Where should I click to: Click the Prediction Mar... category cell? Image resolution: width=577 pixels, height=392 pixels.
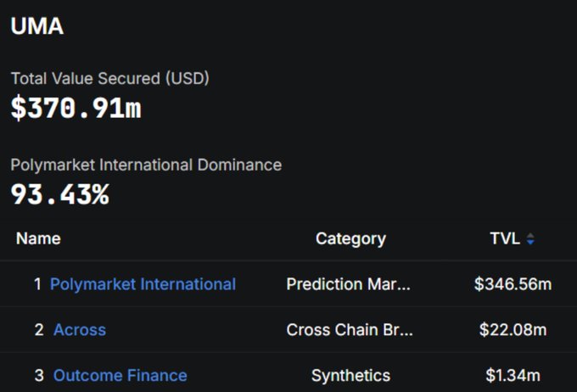tap(348, 284)
